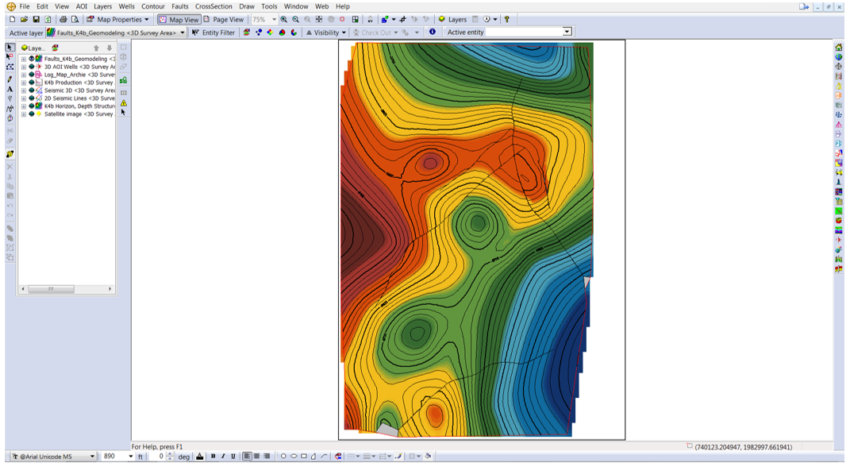Image resolution: width=850 pixels, height=467 pixels.
Task: Click the layer panel horizontal scrollbar
Action: (67, 289)
